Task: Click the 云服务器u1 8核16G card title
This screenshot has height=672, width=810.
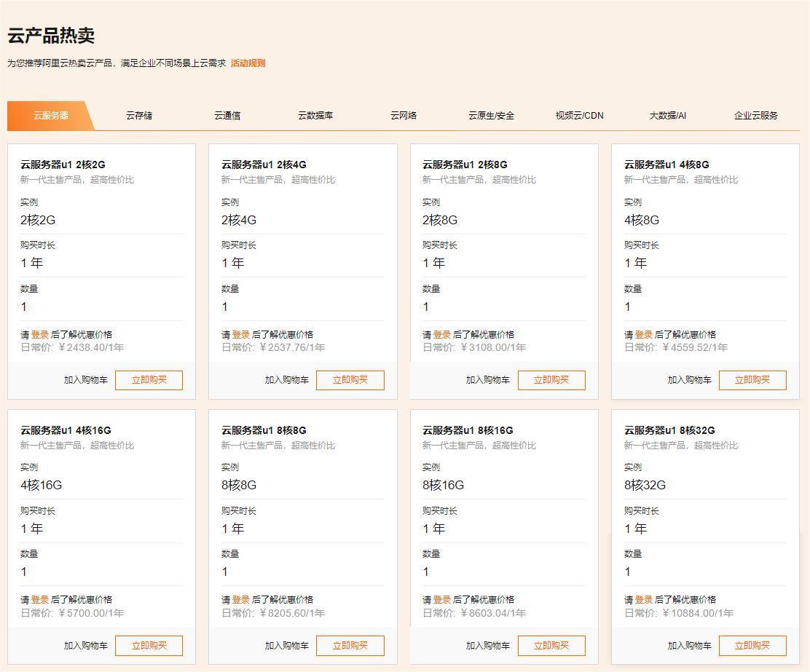Action: point(468,430)
